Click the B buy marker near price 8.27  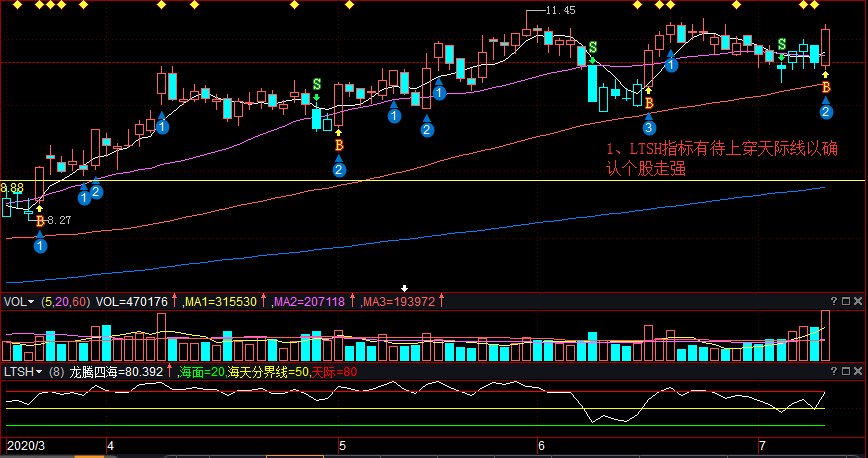pos(40,220)
